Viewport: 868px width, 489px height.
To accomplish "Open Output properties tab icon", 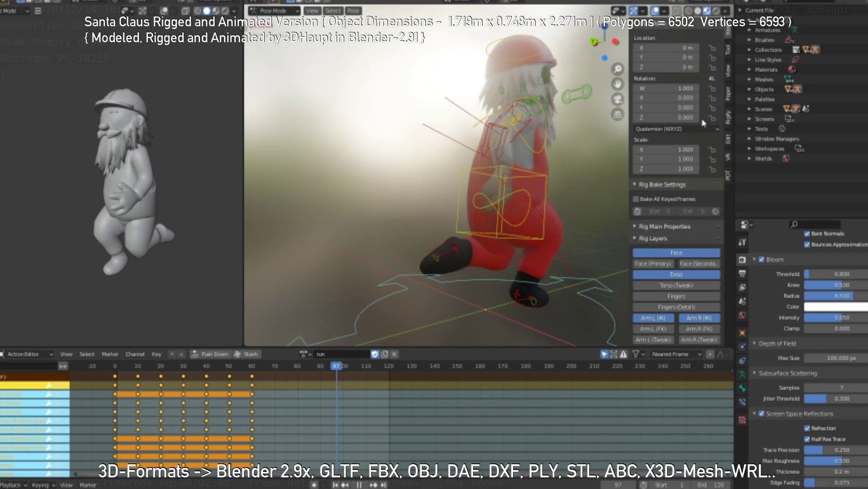I will pyautogui.click(x=742, y=273).
